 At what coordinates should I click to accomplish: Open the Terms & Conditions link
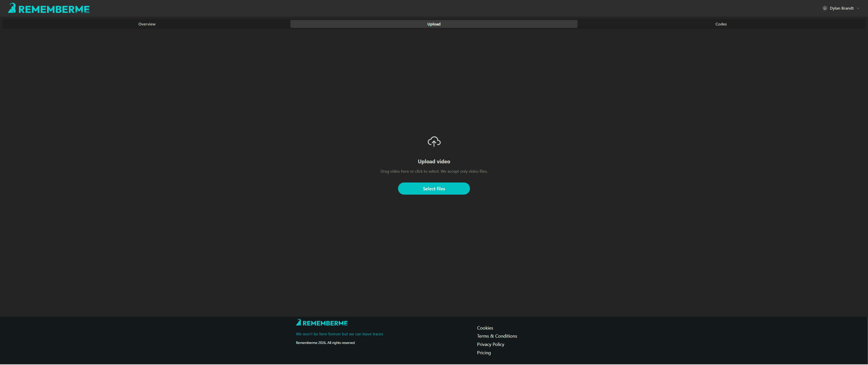click(497, 336)
